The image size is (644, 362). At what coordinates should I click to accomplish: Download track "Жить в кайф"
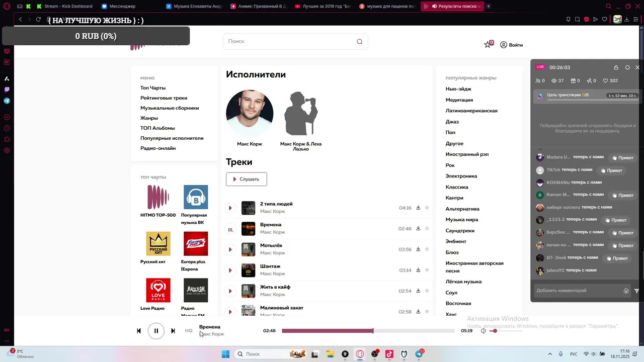tap(418, 291)
